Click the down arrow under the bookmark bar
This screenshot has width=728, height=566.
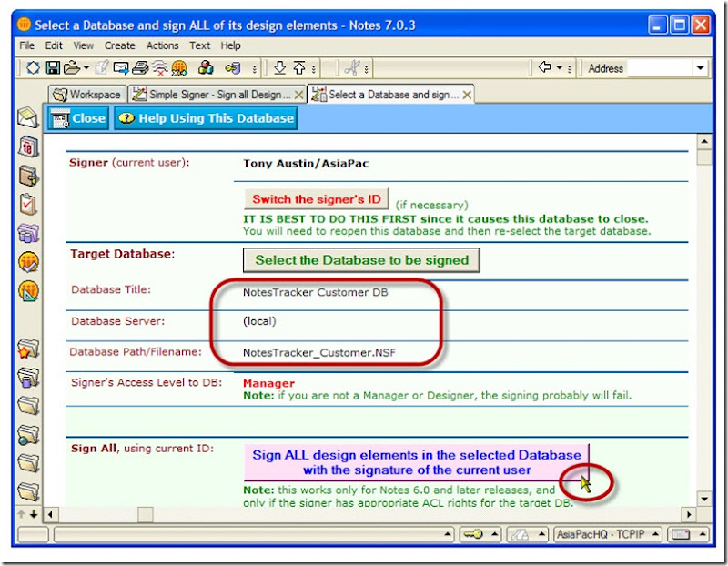pos(34,514)
